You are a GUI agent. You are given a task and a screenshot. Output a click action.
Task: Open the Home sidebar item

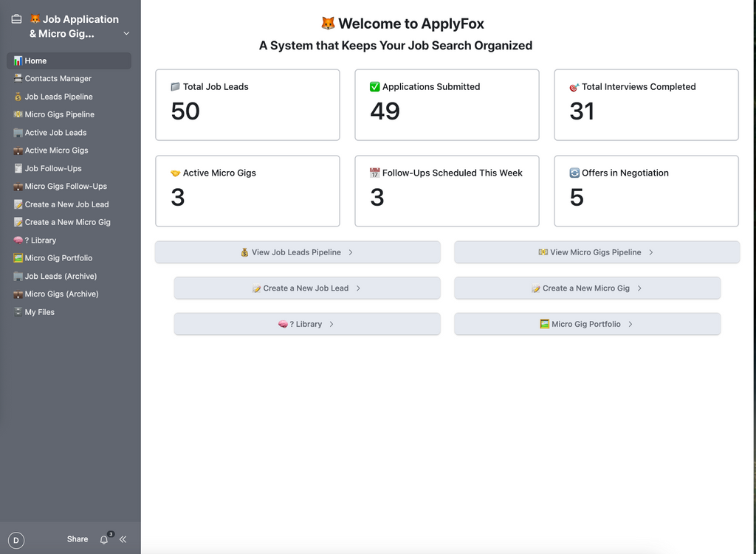click(x=69, y=60)
